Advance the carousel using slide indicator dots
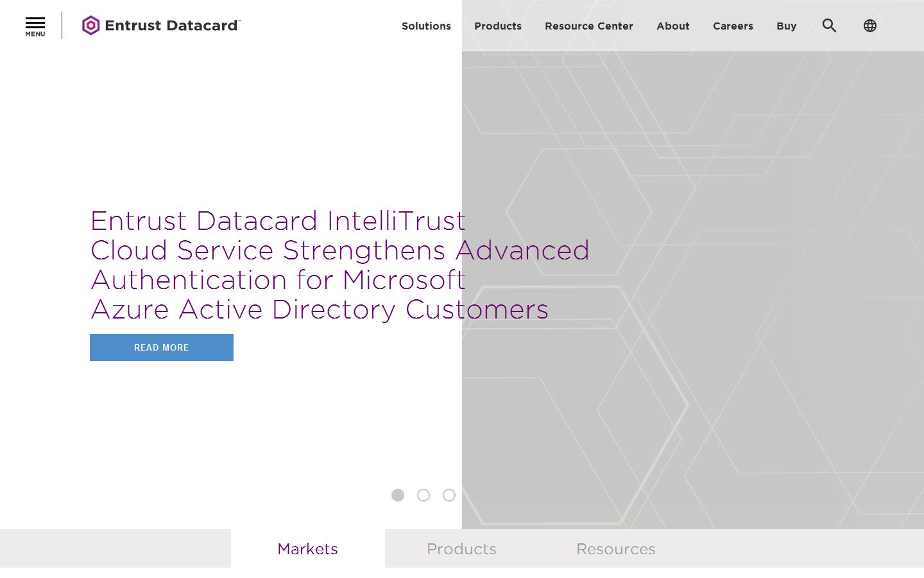This screenshot has width=924, height=578. [x=423, y=495]
